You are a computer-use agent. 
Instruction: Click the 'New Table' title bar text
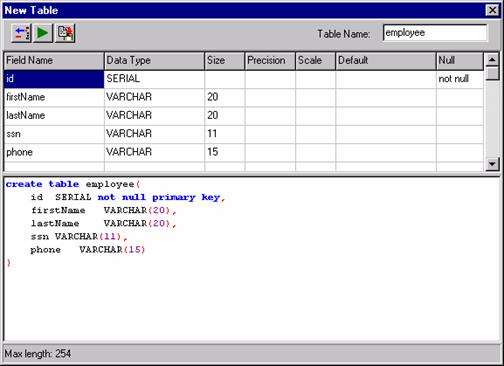click(x=31, y=10)
